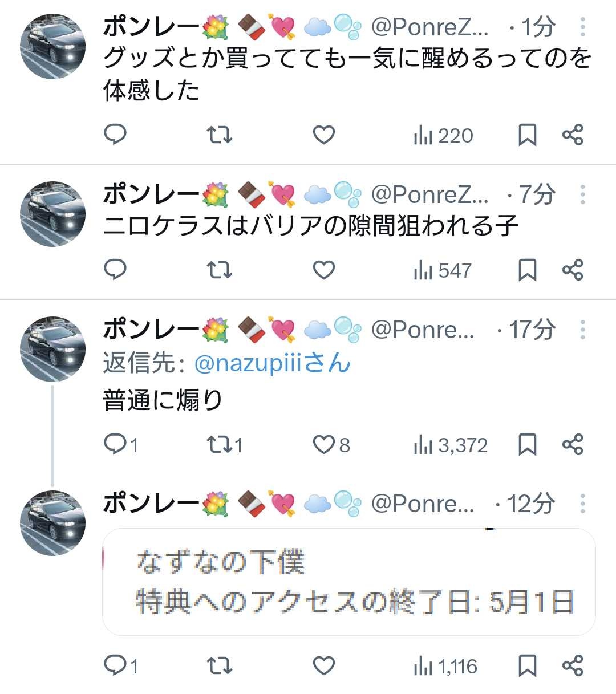Share the tweet with 3,372 views
Image resolution: width=616 pixels, height=694 pixels.
coord(573,444)
